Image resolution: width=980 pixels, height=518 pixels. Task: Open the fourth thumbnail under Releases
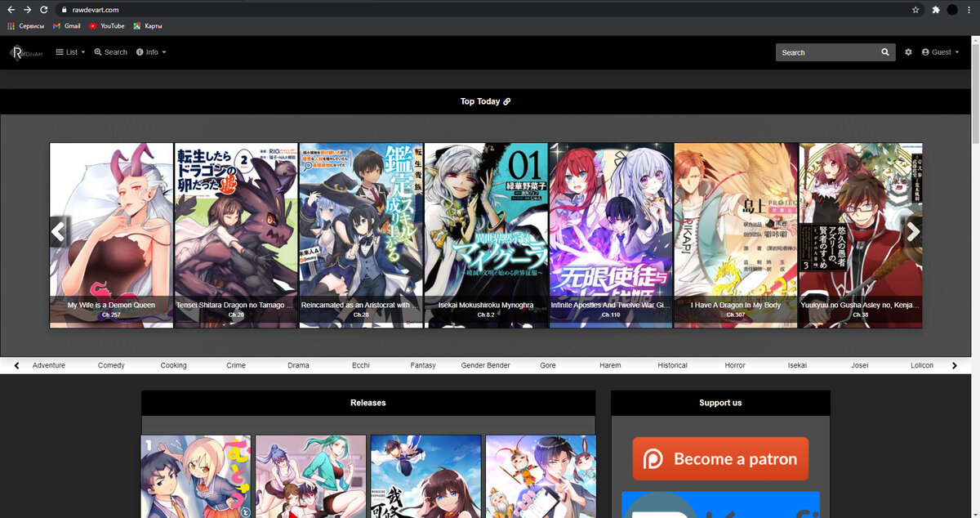[x=541, y=476]
